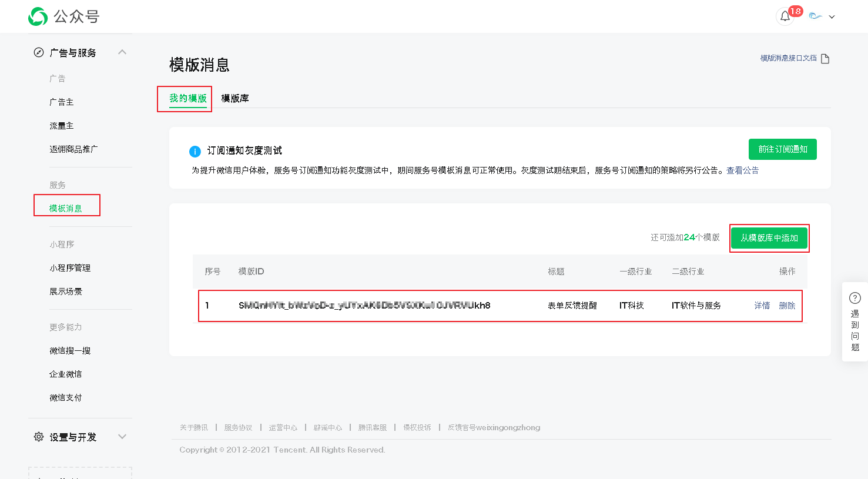Screen dimensions: 868x479
Task: Open the 查看公告 link
Action: point(742,170)
